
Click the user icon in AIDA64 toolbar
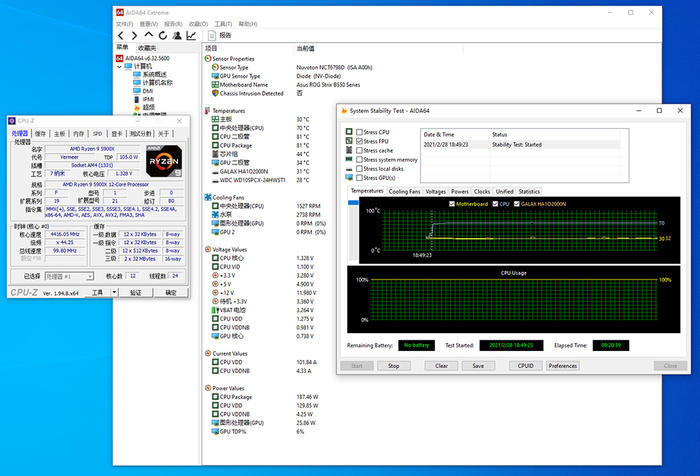point(177,35)
